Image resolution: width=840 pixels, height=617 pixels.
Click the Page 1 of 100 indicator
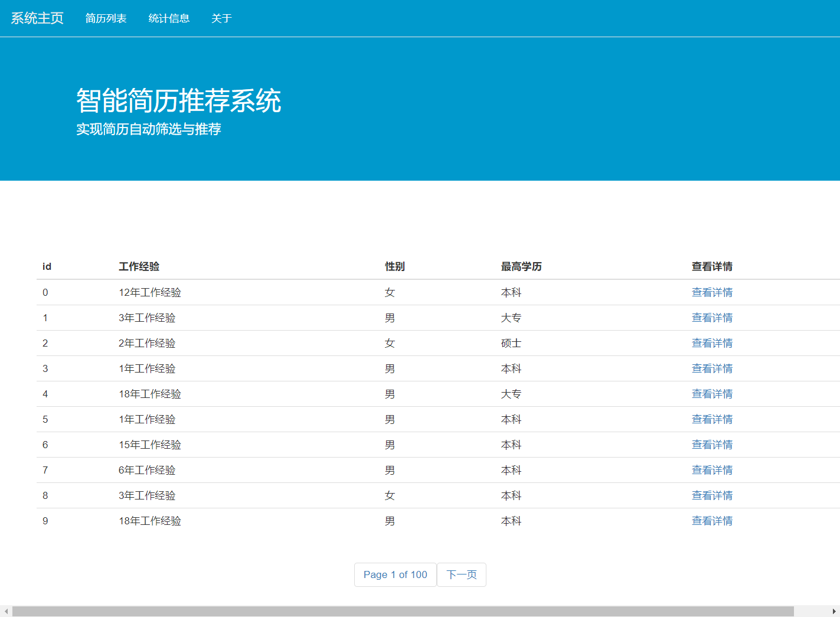[396, 574]
